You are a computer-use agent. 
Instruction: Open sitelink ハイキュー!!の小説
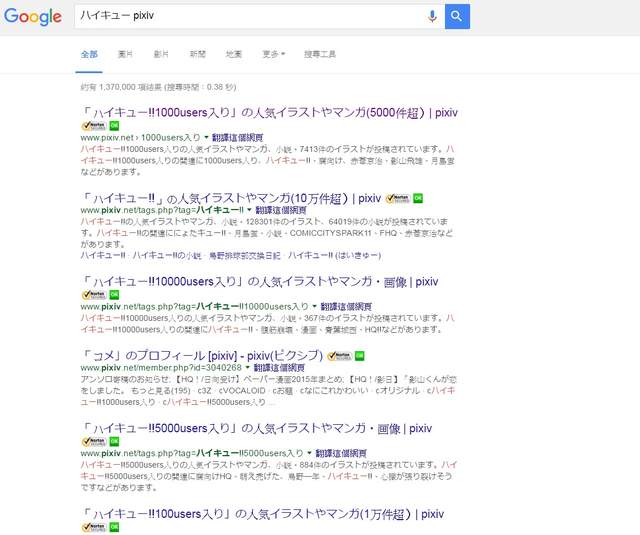tap(167, 255)
